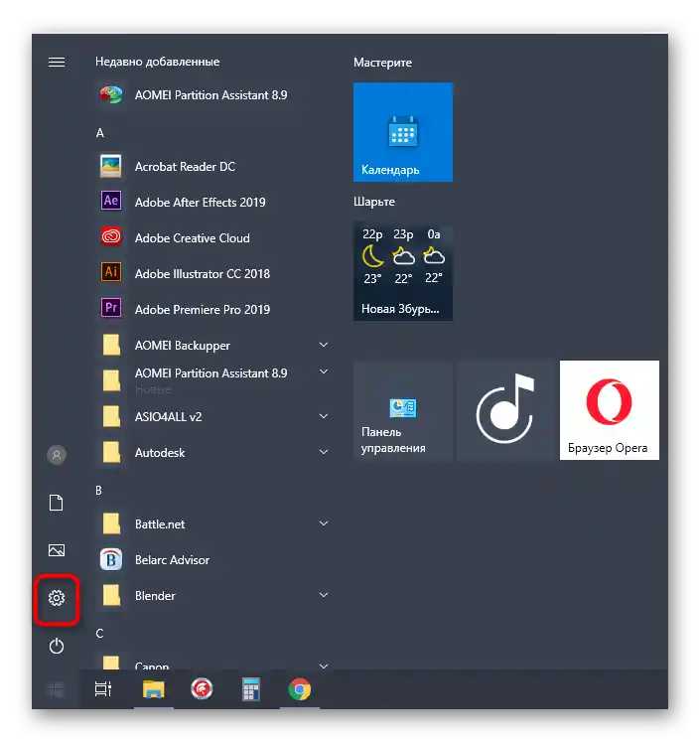
Task: Expand the ASIO4ALL v2 folder chevron
Action: click(x=324, y=416)
